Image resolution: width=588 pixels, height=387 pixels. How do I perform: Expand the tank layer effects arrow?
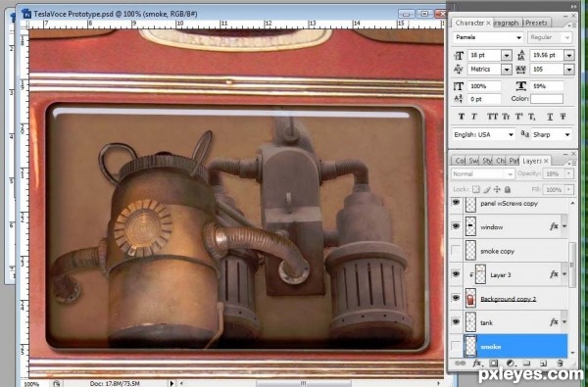(x=564, y=322)
